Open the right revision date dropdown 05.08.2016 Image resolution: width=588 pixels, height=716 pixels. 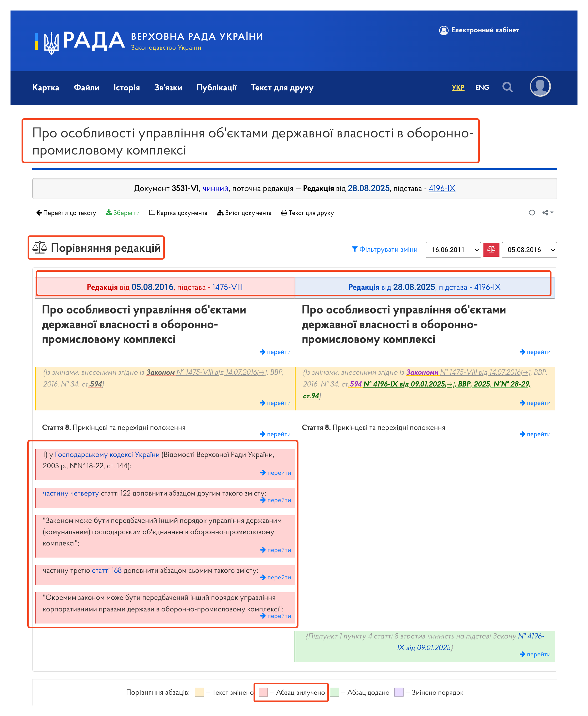click(529, 250)
